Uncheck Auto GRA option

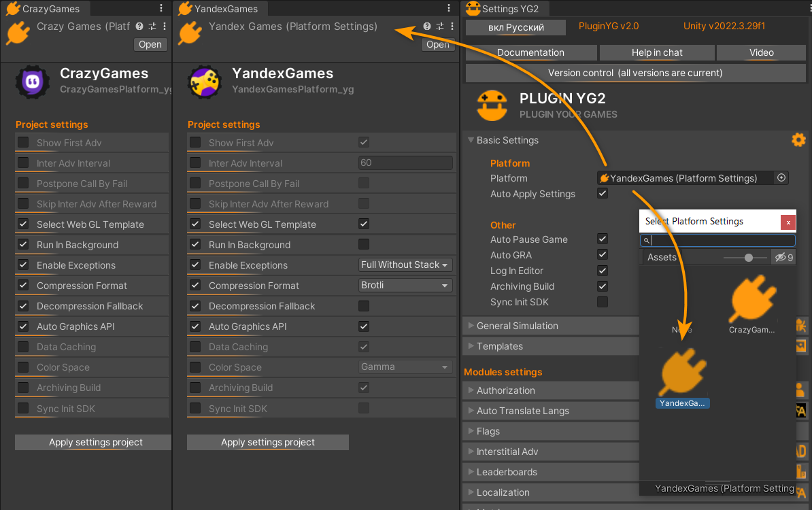603,254
